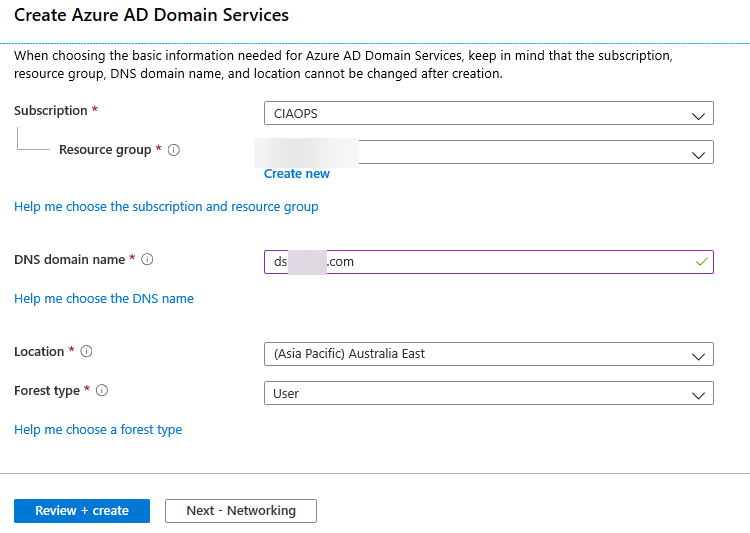
Task: Go to Next - Networking step
Action: [241, 511]
